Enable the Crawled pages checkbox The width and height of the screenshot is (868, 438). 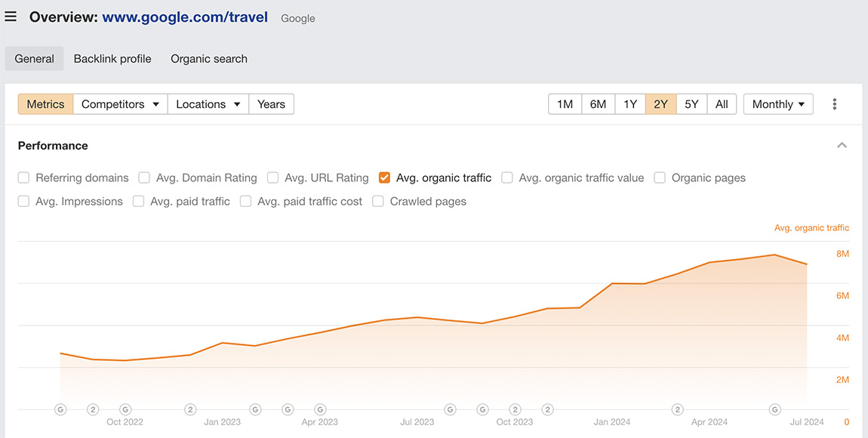coord(377,202)
